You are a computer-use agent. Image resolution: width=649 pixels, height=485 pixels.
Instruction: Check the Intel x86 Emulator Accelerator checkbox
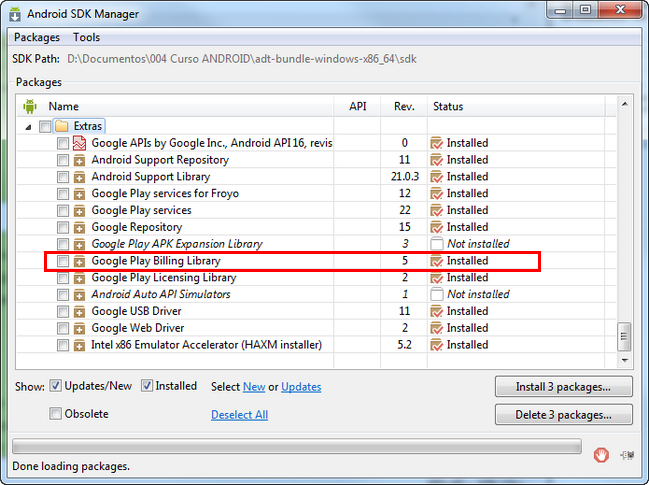tap(62, 345)
